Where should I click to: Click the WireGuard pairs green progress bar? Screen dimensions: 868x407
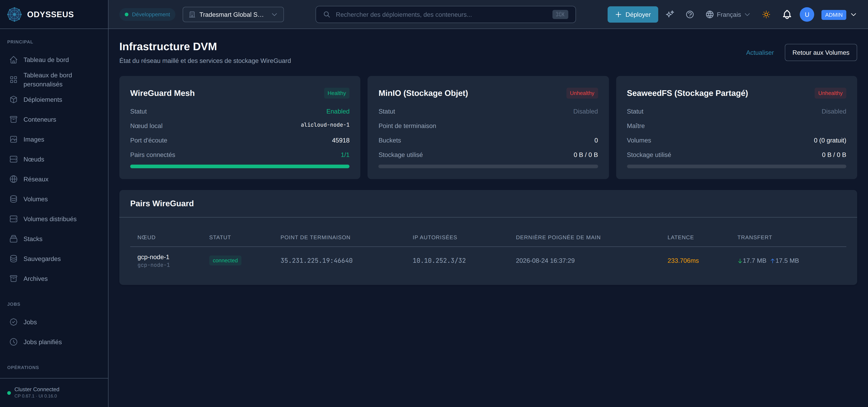[240, 166]
